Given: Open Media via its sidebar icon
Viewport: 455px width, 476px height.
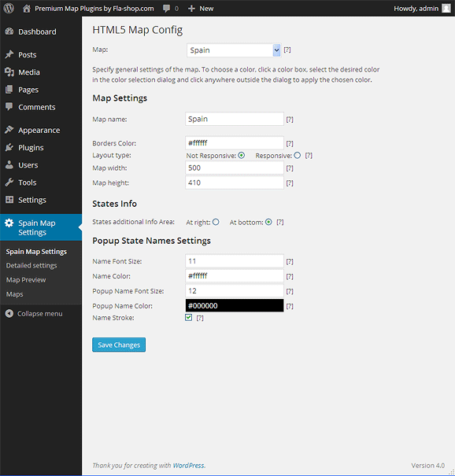Looking at the screenshot, I should click(9, 72).
